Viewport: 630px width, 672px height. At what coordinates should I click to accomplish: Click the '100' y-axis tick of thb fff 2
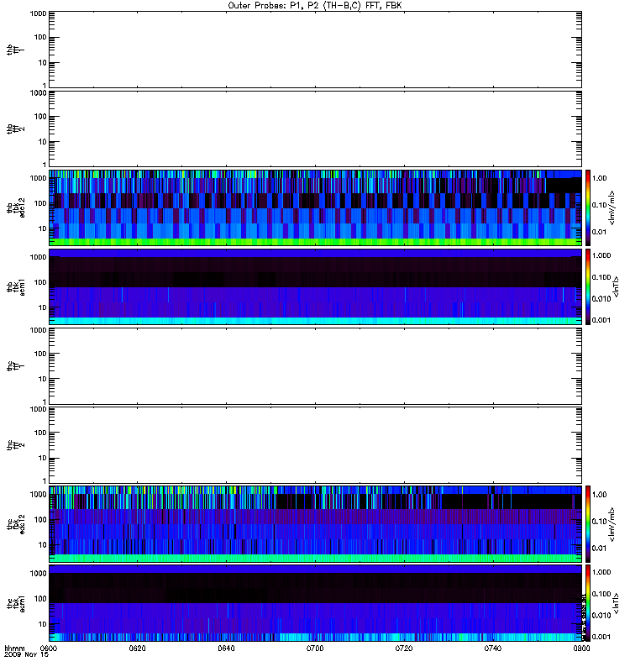pyautogui.click(x=40, y=117)
